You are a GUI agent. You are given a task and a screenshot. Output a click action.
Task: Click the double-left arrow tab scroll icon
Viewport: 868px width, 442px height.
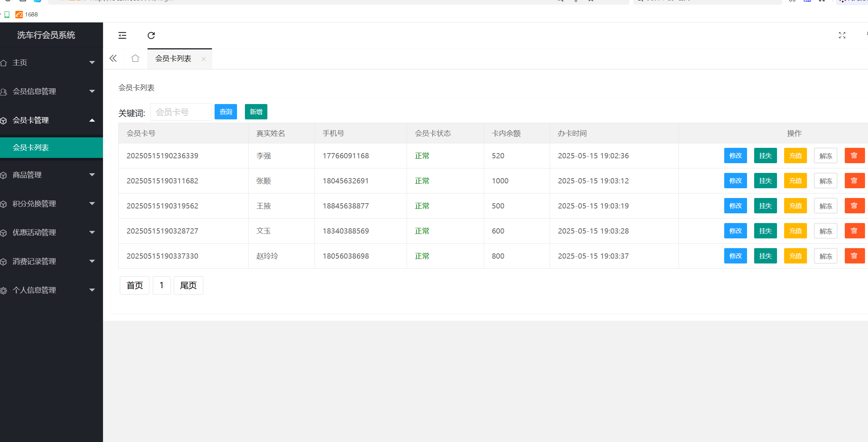coord(113,58)
